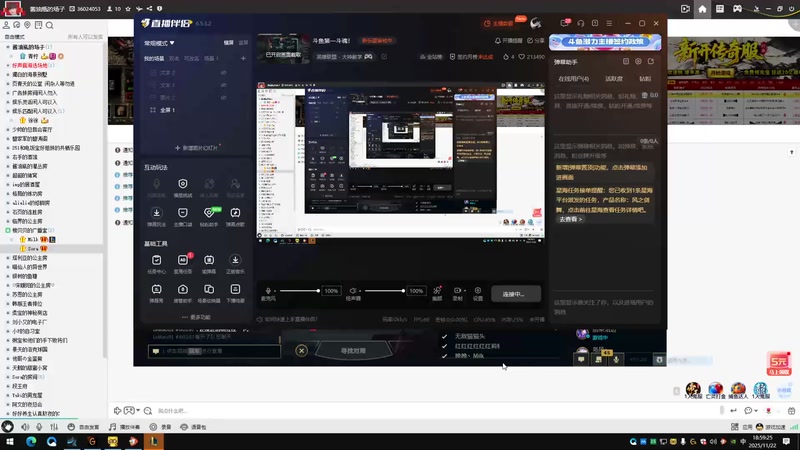Viewport: 800px width, 450px height.
Task: Uncheck the 无敌猫猫头 checkmark in game window
Action: tap(444, 337)
